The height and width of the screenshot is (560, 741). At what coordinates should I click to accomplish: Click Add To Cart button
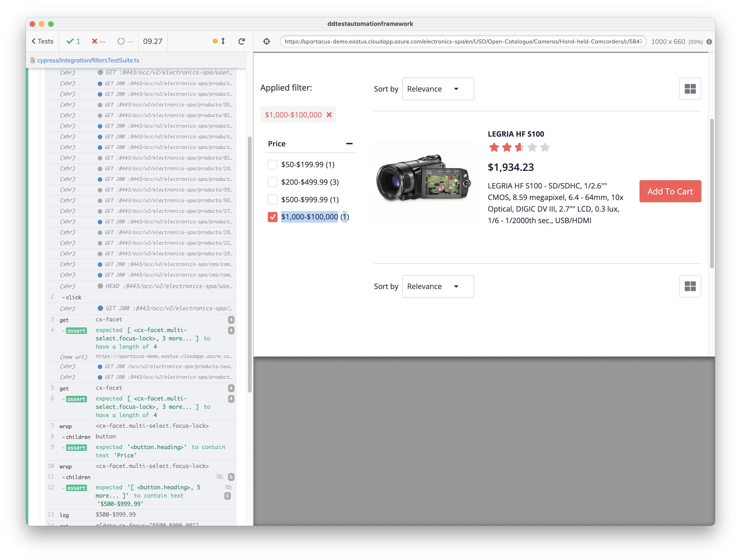tap(670, 191)
